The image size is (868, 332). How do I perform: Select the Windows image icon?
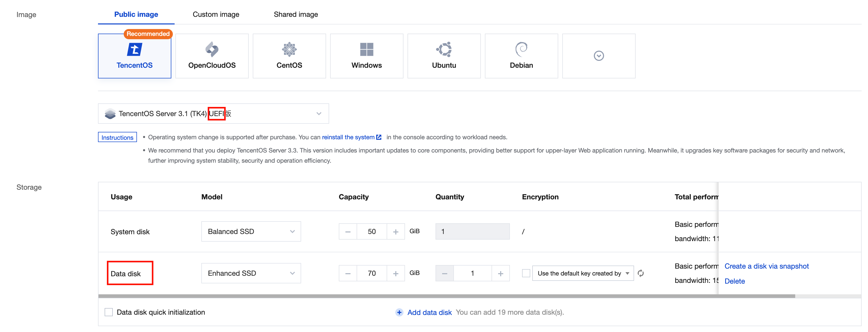pyautogui.click(x=366, y=50)
